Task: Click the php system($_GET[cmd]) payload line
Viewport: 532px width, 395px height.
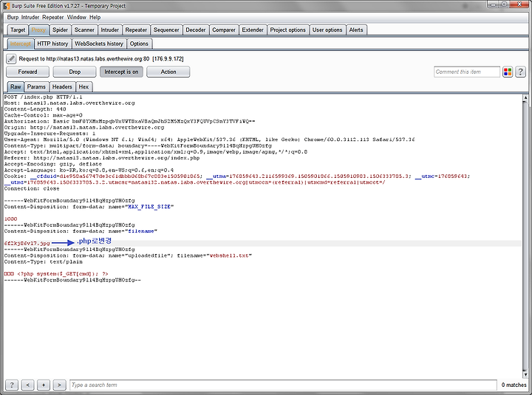Action: click(56, 274)
